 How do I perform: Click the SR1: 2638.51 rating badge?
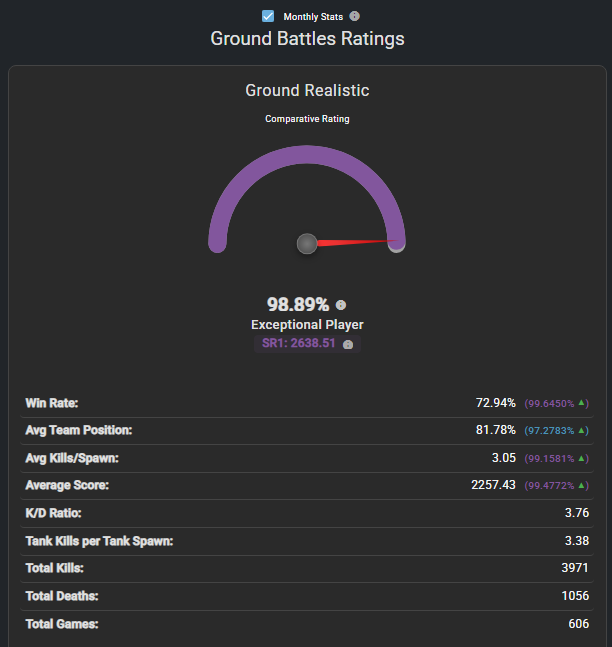(x=300, y=343)
